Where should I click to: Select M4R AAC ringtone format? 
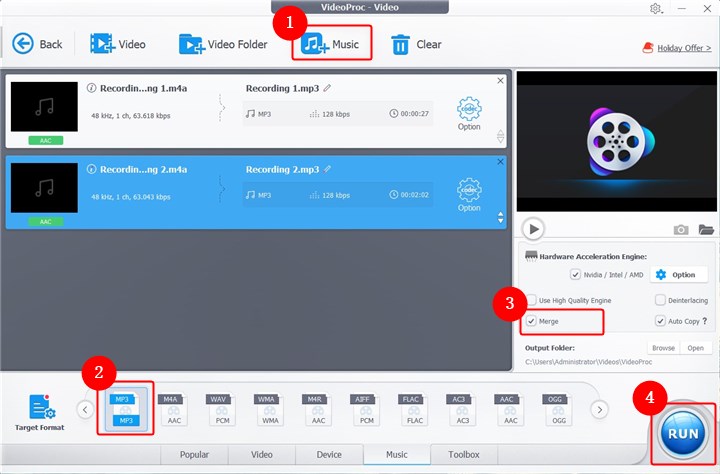click(317, 409)
